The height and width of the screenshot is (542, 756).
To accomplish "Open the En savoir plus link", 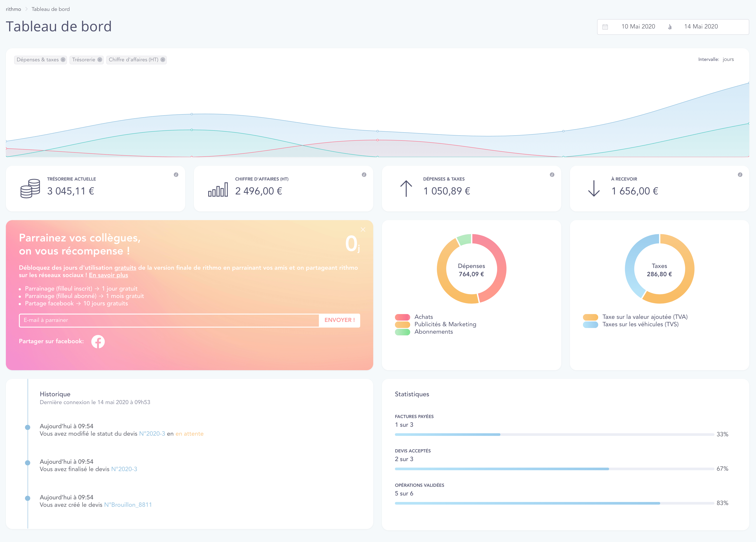I will pos(108,275).
